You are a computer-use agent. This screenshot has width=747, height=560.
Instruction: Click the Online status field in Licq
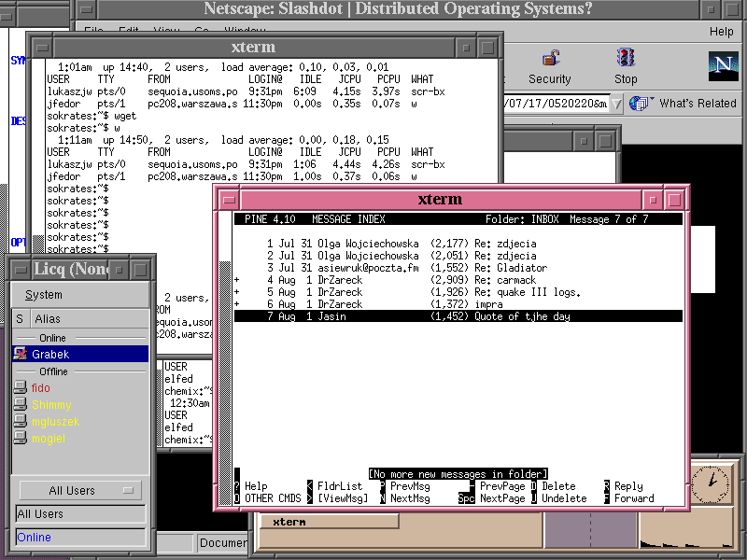point(80,538)
